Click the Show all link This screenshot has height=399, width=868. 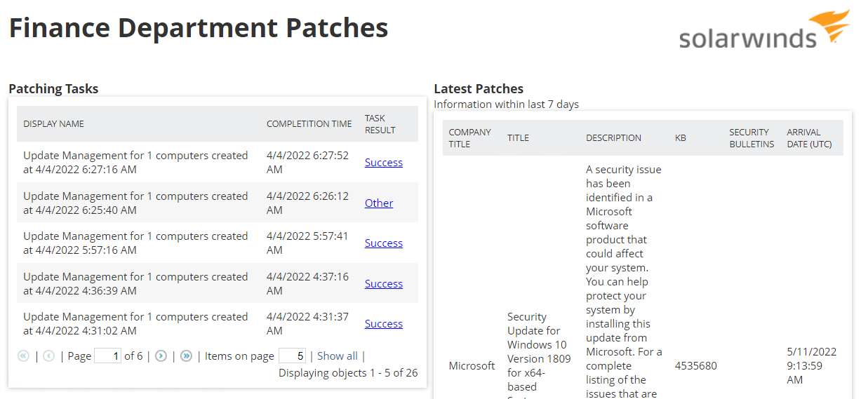(x=337, y=356)
